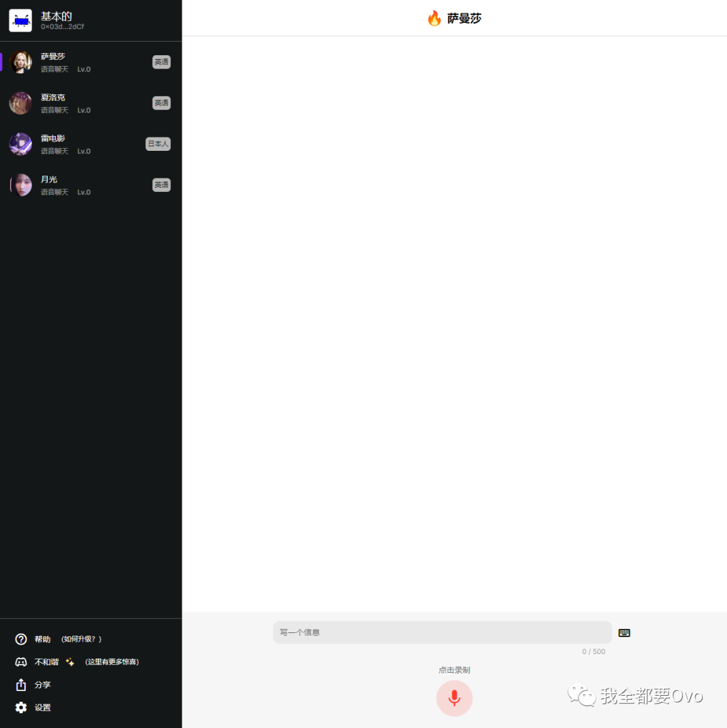Select the 萨曼莎 conversation in sidebar

[x=91, y=62]
